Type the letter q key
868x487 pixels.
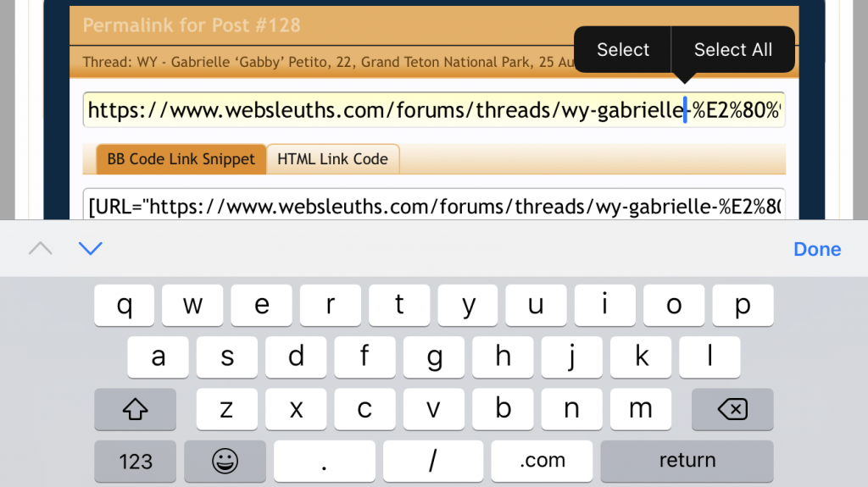(124, 306)
